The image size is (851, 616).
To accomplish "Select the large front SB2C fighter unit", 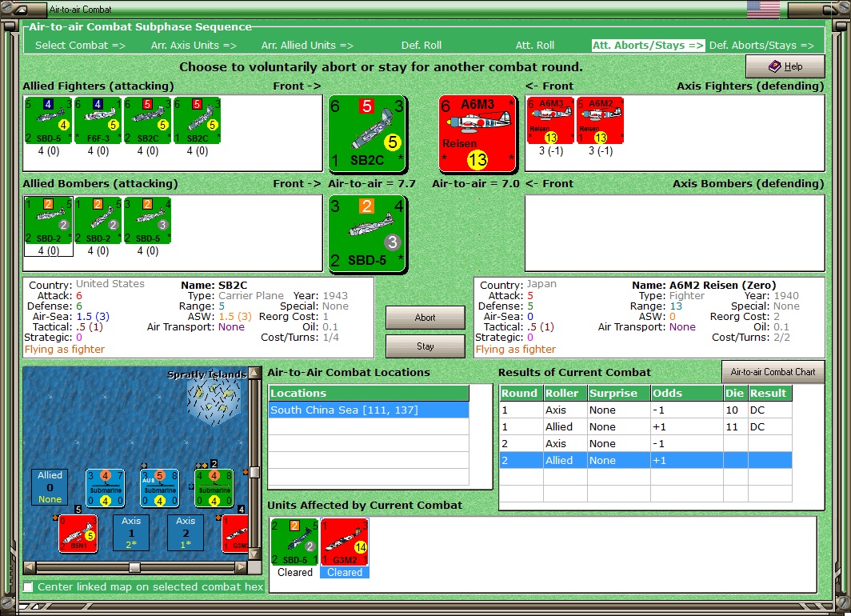I will pos(367,134).
